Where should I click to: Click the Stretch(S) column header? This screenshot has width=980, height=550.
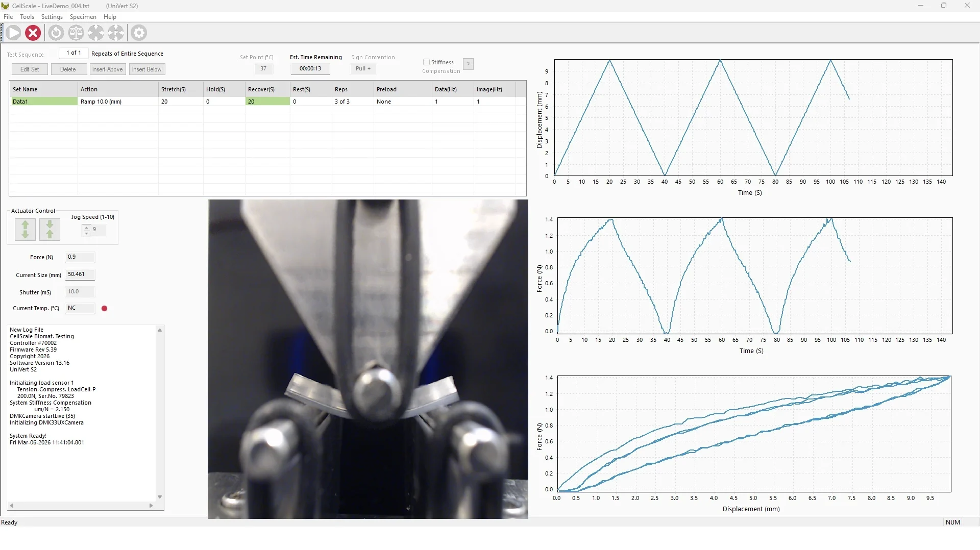(181, 89)
